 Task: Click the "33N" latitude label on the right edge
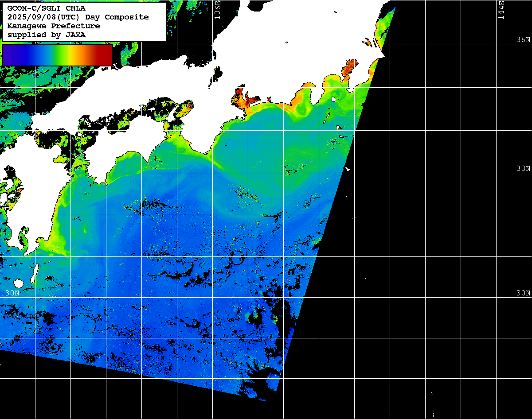click(523, 168)
